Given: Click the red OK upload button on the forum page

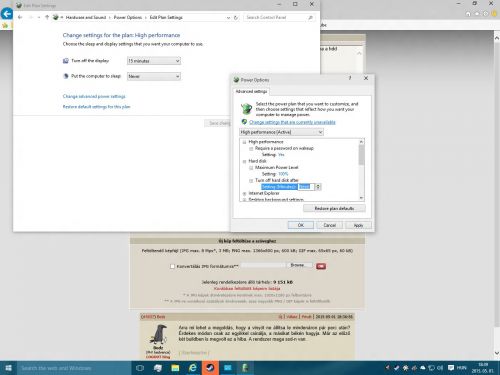Looking at the screenshot, I should tap(321, 266).
